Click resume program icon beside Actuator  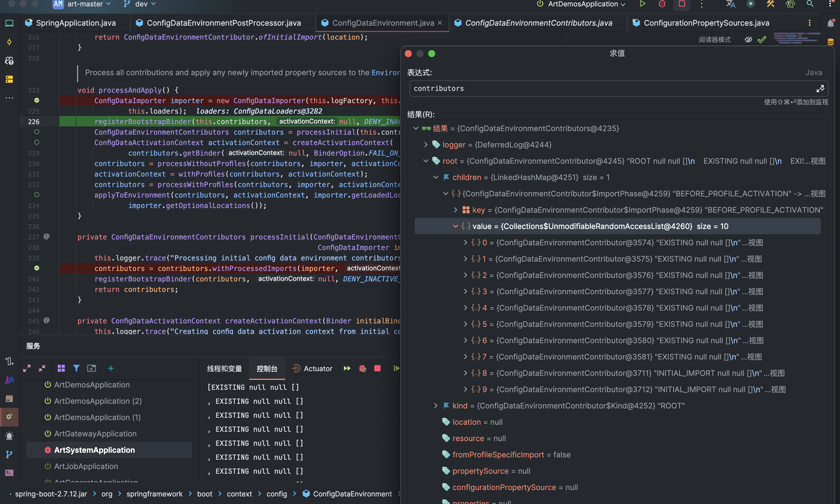click(x=347, y=369)
